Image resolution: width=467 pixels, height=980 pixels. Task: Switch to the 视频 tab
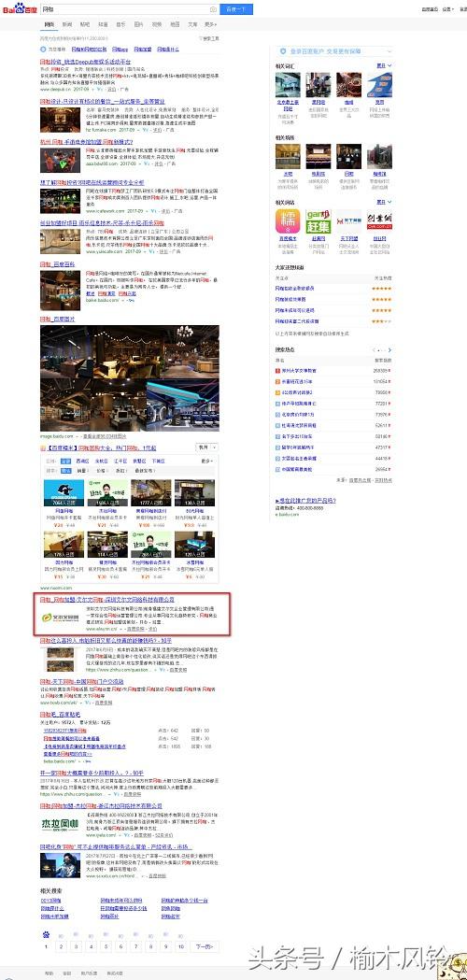157,24
